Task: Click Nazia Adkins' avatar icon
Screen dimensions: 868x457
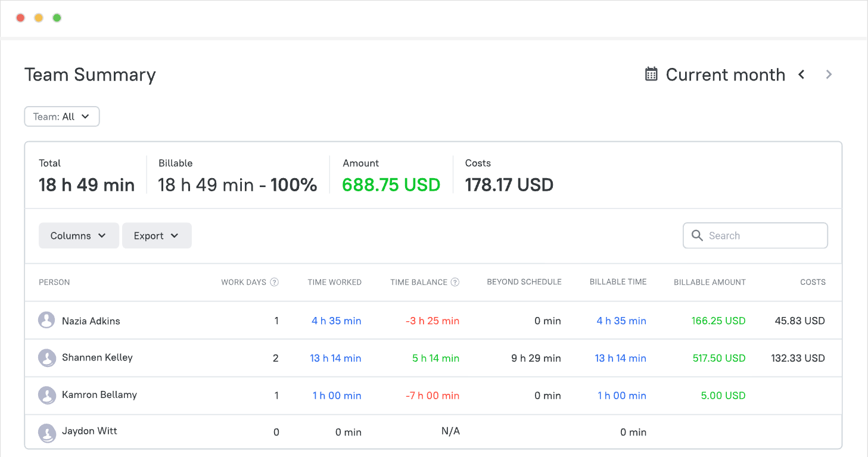Action: [47, 321]
